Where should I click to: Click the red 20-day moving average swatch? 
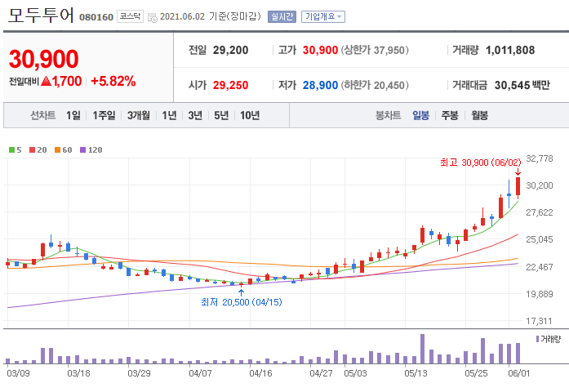tap(33, 150)
